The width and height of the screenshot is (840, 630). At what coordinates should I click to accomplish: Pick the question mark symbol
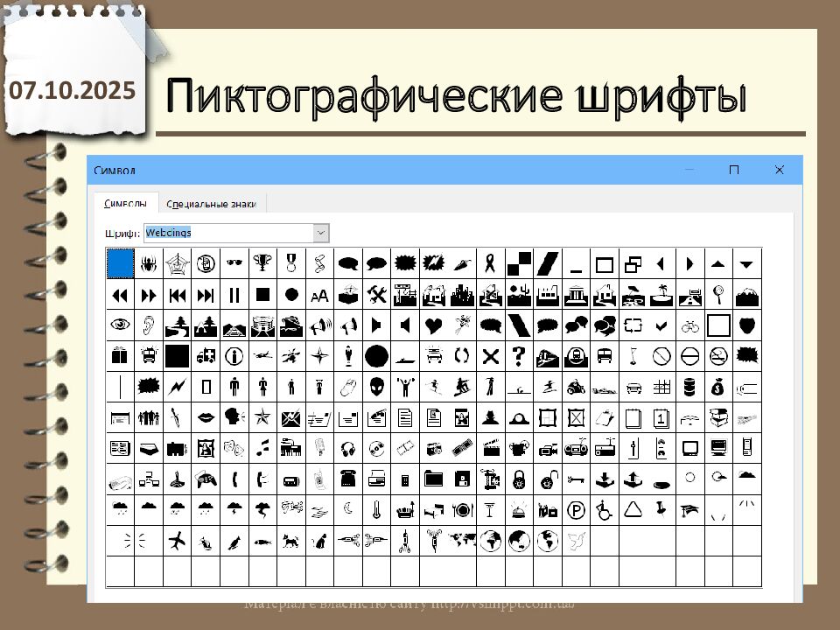pyautogui.click(x=518, y=356)
